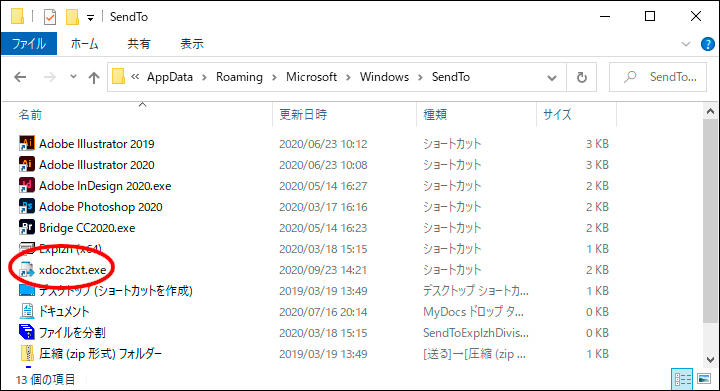Screen dimensions: 720x391
Task: Open the recent locations dropdown arrow
Action: pos(73,77)
